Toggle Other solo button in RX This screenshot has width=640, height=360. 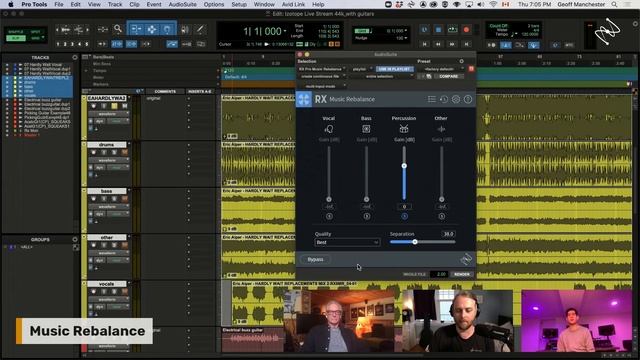442,216
